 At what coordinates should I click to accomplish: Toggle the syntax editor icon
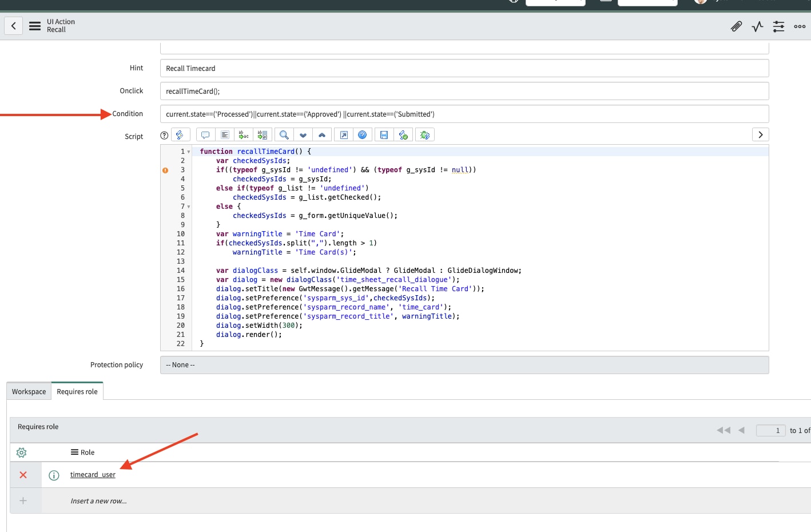tap(180, 135)
